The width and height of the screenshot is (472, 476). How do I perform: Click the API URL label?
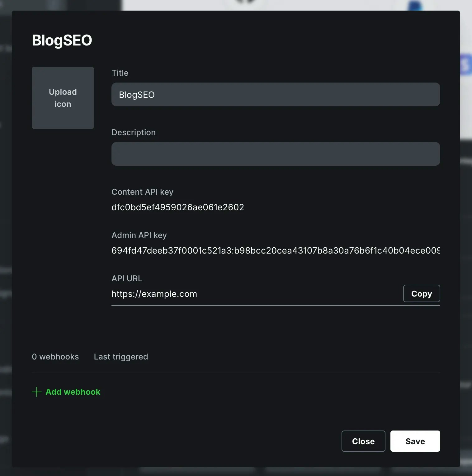click(126, 278)
